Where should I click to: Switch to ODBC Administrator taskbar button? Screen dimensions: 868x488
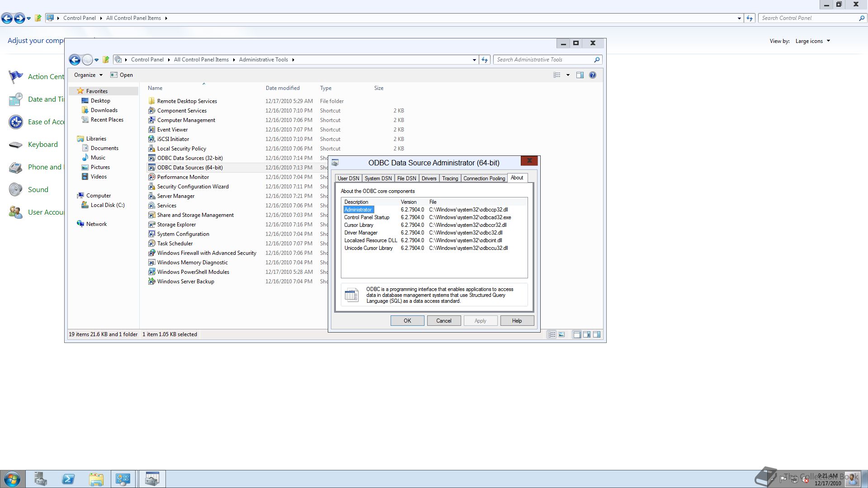click(152, 479)
